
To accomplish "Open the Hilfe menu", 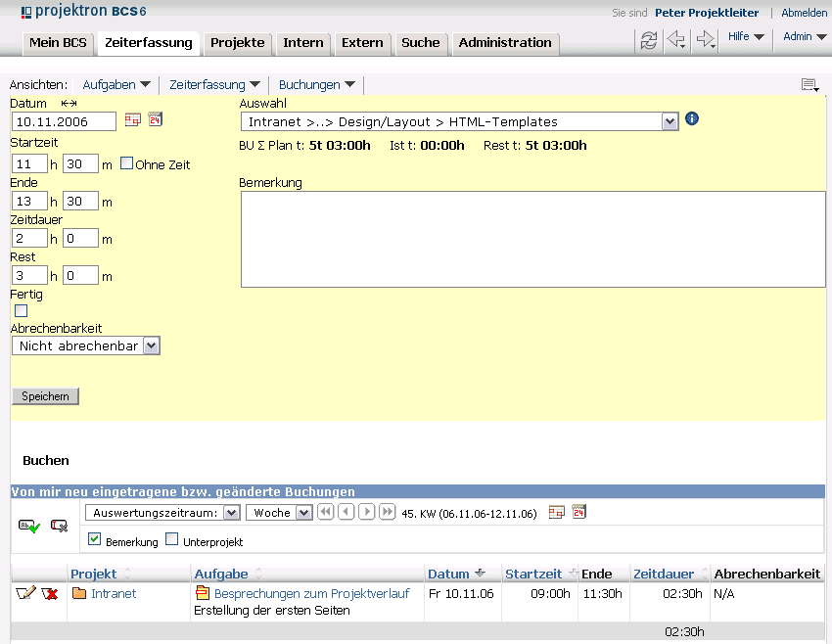I will click(746, 36).
